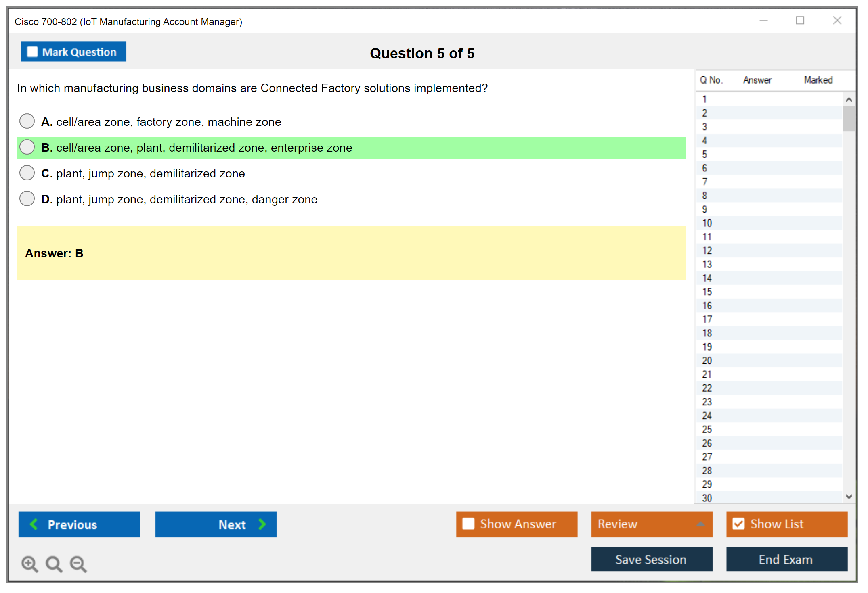Close the Cisco 700-802 exam window
Image resolution: width=868 pixels, height=593 pixels.
[x=837, y=21]
